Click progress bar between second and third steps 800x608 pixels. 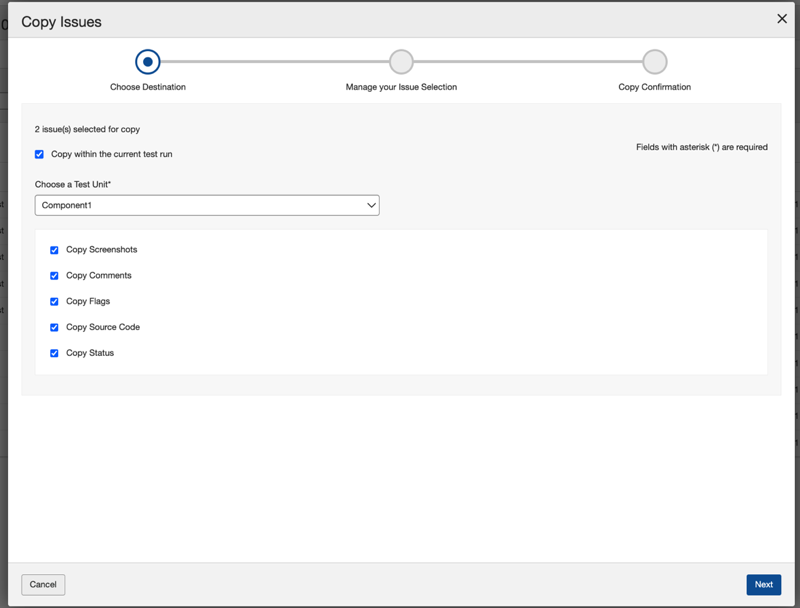pyautogui.click(x=528, y=62)
